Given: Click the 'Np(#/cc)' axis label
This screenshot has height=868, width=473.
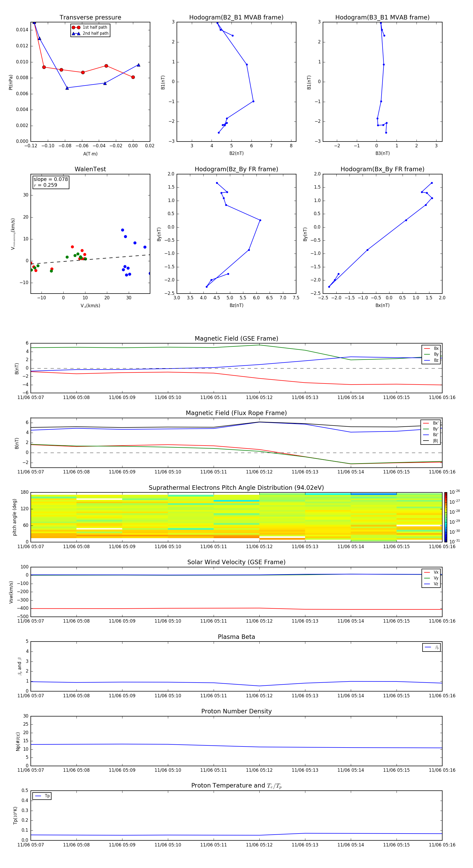Looking at the screenshot, I should 18,741.
